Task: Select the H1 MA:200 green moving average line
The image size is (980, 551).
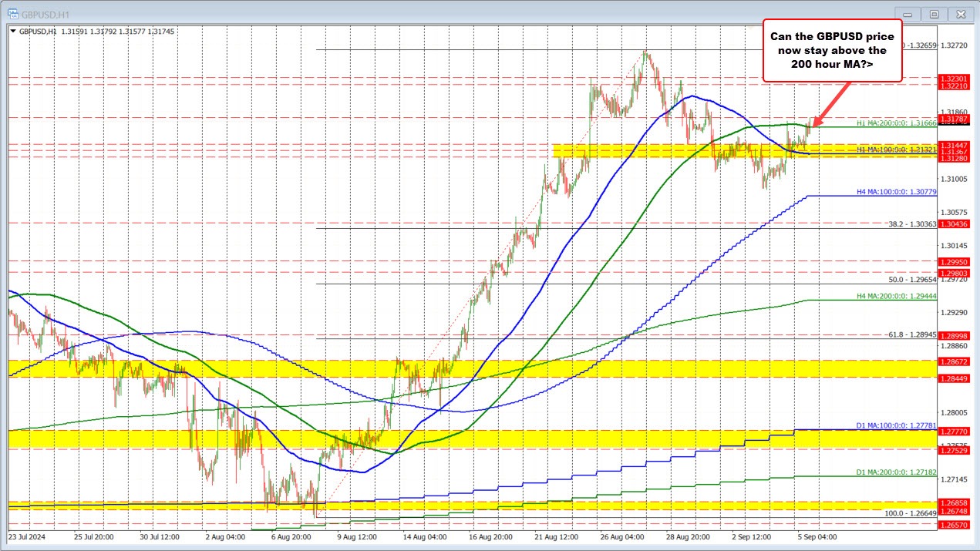Action: (771, 125)
